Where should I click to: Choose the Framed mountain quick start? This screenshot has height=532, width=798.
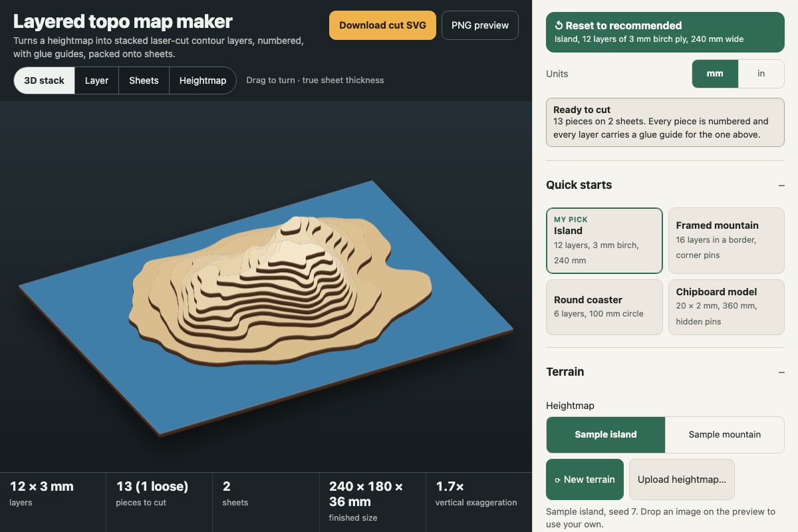coord(726,241)
